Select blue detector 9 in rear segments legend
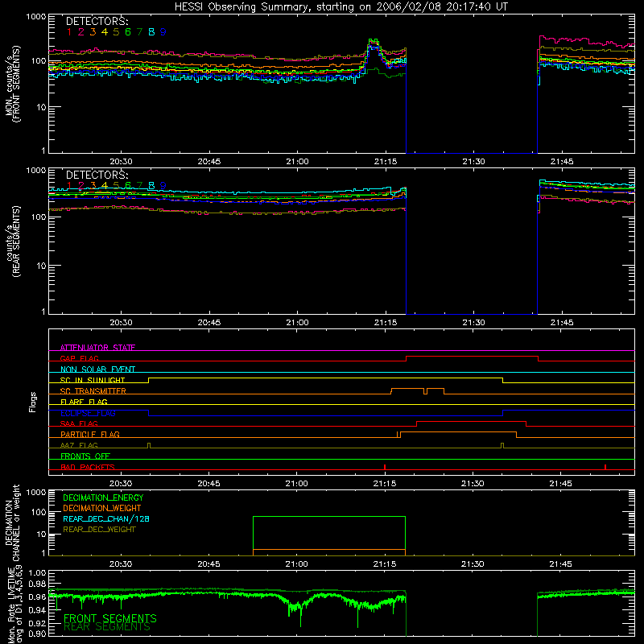 [x=163, y=186]
